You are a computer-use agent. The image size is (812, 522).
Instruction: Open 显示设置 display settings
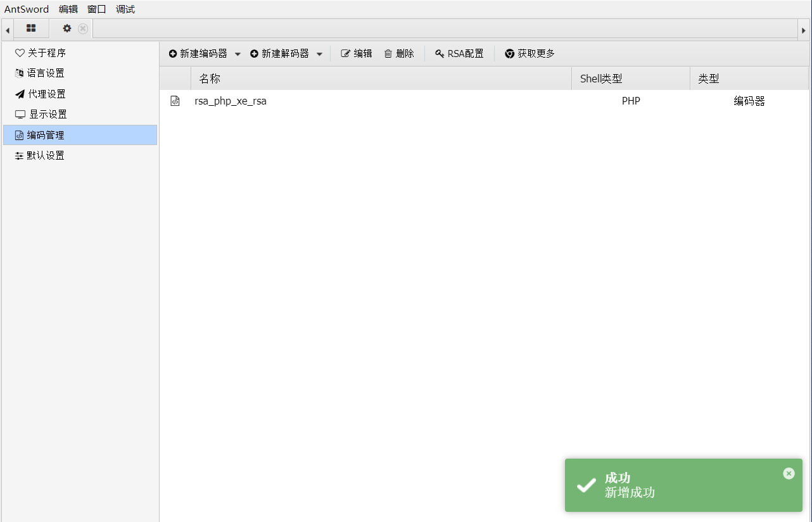80,114
